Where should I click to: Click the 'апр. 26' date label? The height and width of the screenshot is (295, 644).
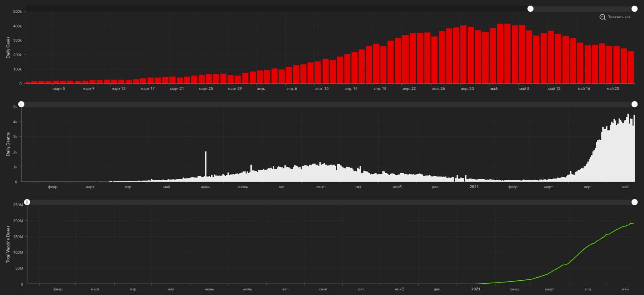tap(439, 89)
